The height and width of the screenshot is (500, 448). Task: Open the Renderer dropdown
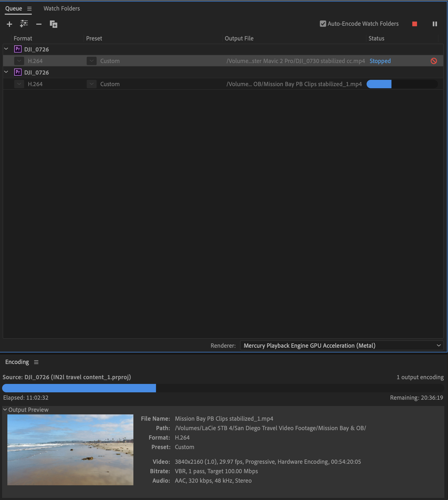[x=438, y=345]
